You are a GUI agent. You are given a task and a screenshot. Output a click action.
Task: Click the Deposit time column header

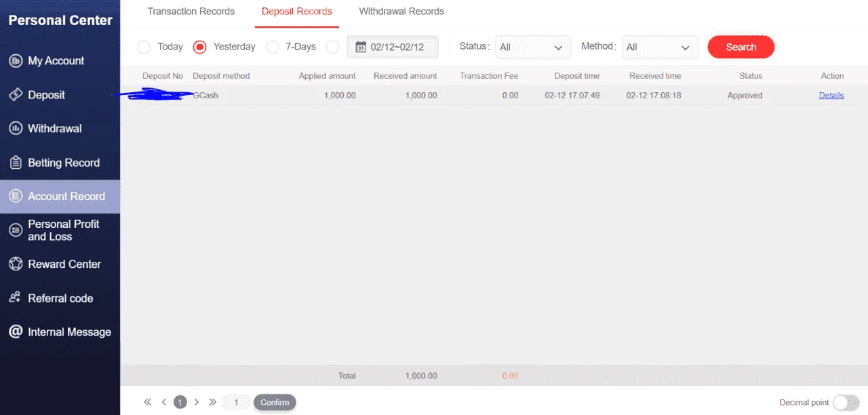point(577,76)
